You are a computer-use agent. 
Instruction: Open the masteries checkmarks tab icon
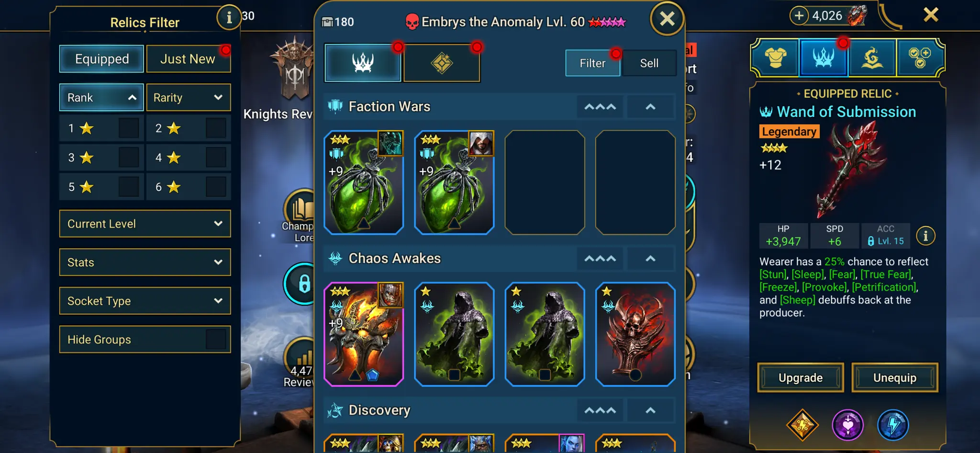920,58
